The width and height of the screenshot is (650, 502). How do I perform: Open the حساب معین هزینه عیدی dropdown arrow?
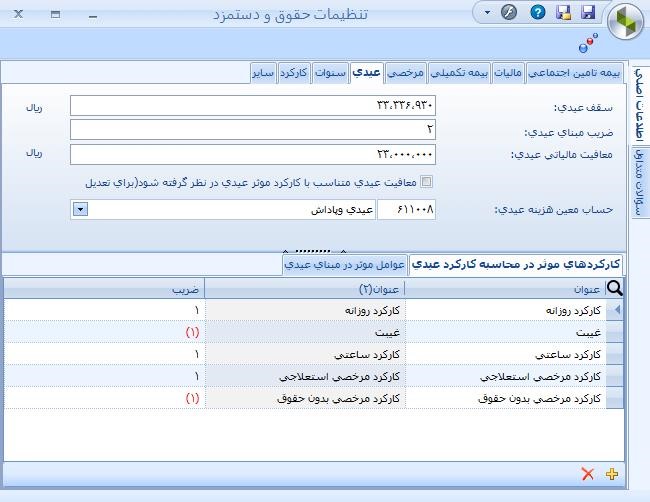click(80, 209)
